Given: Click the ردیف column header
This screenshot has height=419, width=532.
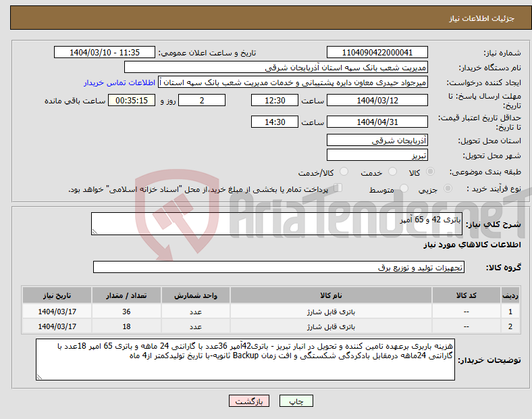Looking at the screenshot, I should tap(510, 295).
